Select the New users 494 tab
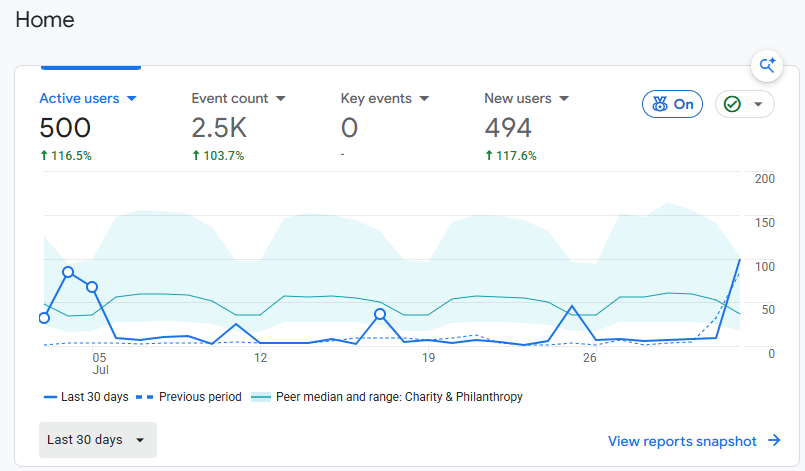This screenshot has width=805, height=471. [x=527, y=126]
